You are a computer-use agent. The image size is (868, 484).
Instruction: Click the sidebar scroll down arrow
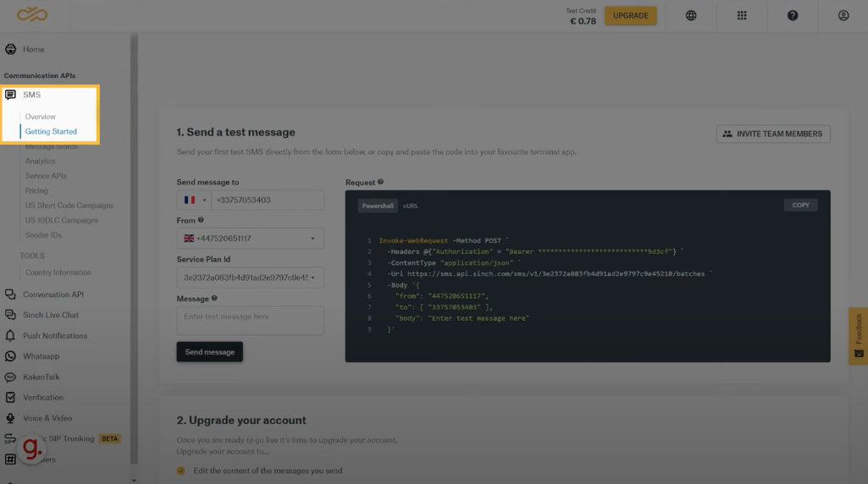click(134, 480)
